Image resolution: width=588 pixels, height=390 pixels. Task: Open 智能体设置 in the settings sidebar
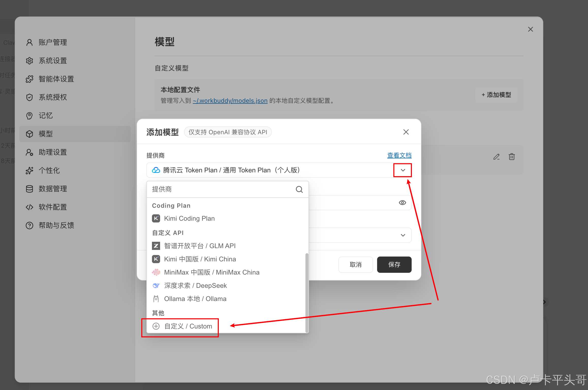pos(75,79)
